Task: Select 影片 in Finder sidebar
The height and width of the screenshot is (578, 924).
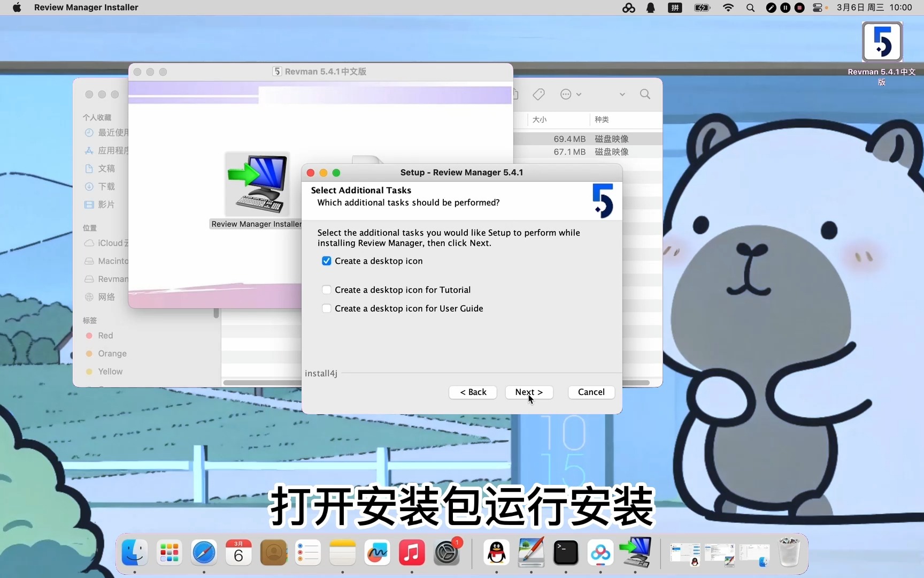Action: pyautogui.click(x=100, y=204)
